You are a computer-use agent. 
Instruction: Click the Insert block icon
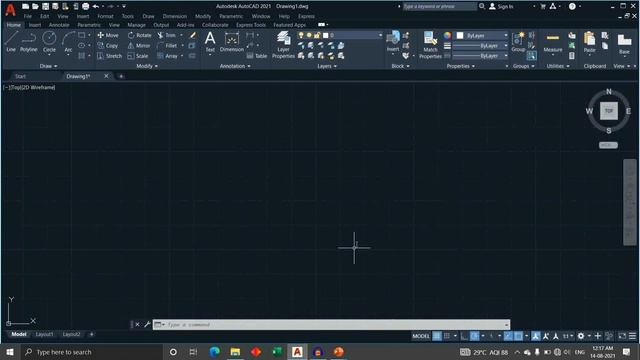tap(393, 42)
